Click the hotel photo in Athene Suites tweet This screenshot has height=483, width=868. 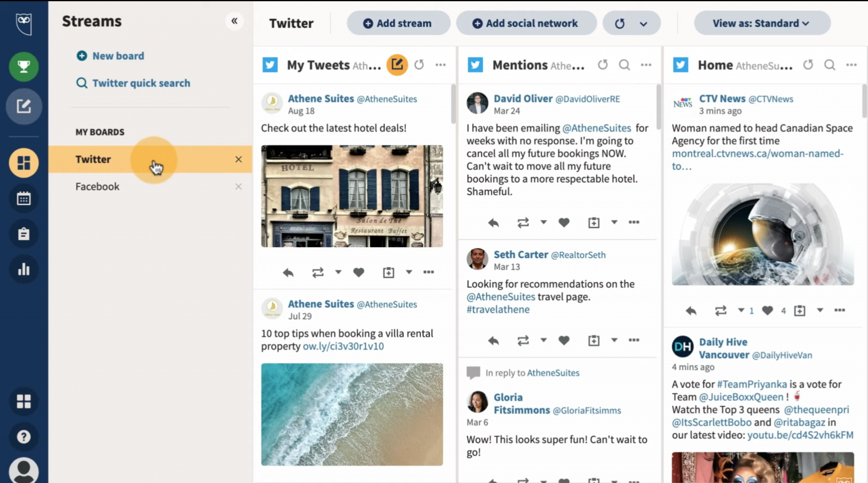coord(352,196)
